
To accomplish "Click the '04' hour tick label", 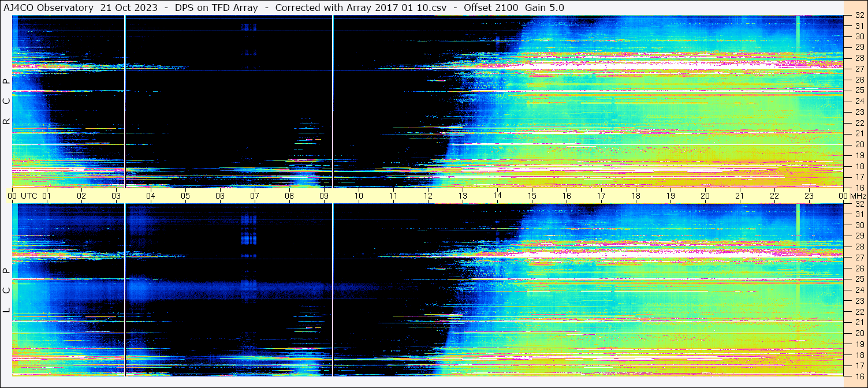I will pos(151,196).
